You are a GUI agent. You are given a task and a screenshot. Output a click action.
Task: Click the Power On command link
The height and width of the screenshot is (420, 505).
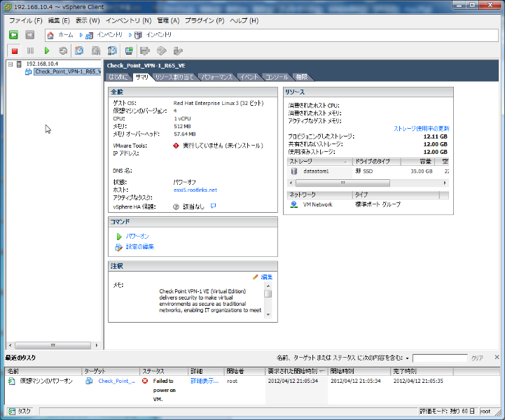137,236
